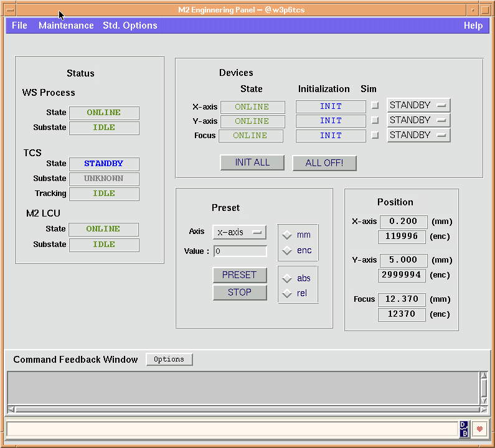Click Y-axis device State ONLINE field

coord(253,121)
